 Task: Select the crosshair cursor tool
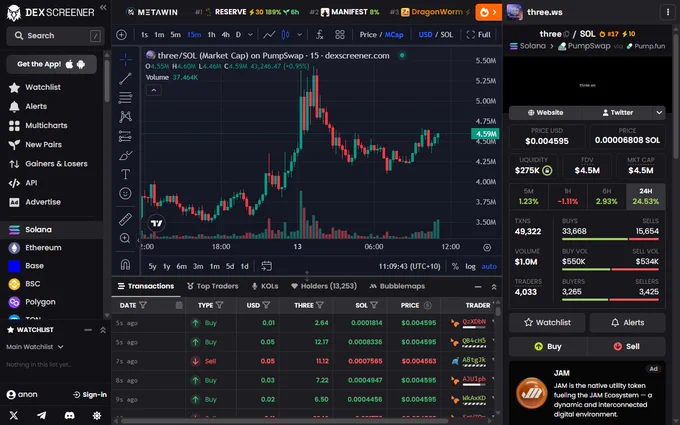(125, 59)
